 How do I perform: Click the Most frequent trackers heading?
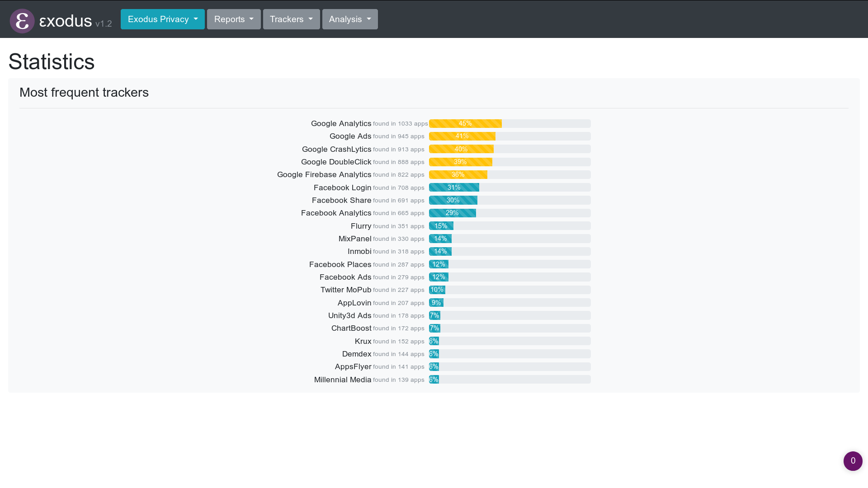tap(84, 92)
